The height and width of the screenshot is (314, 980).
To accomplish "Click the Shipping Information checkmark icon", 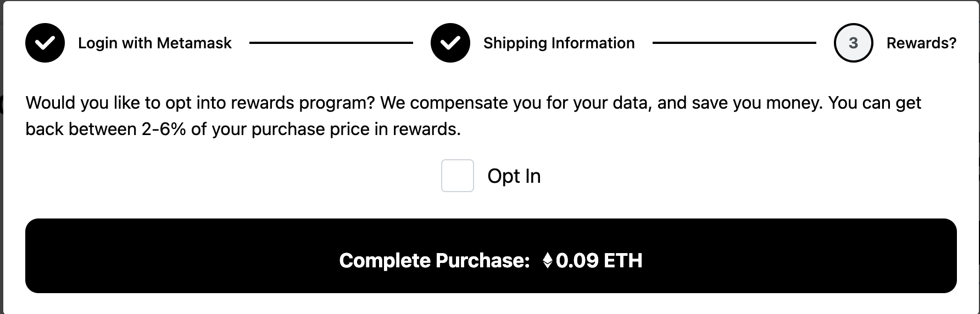I will click(x=450, y=43).
